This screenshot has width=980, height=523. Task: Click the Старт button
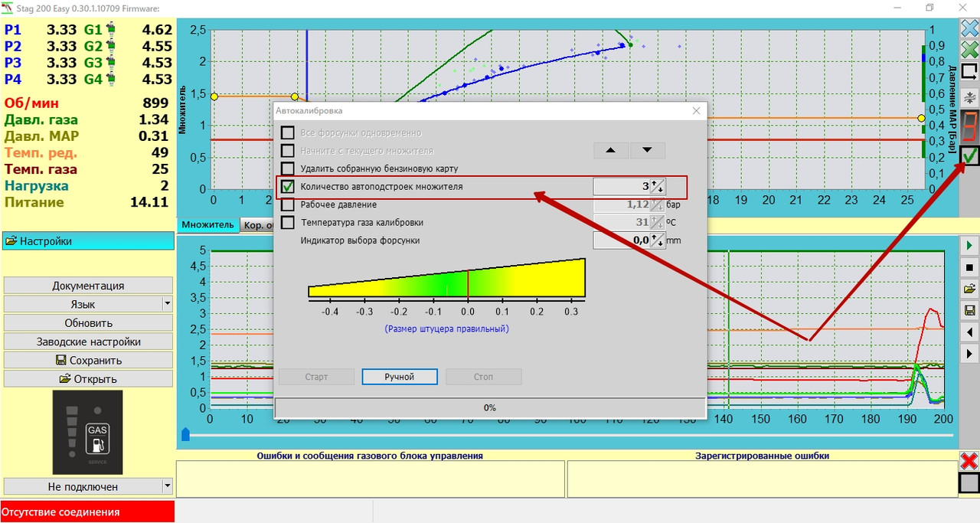click(316, 377)
